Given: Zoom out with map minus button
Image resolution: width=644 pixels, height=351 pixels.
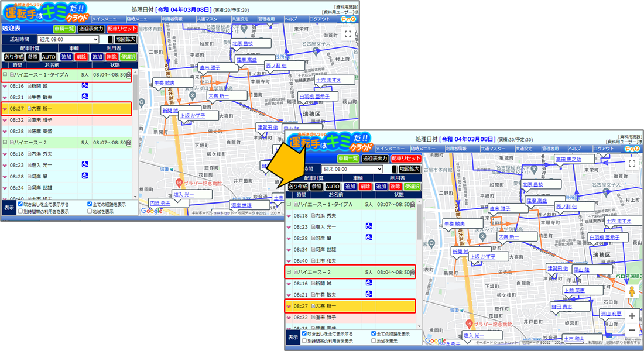Looking at the screenshot, I should click(632, 330).
